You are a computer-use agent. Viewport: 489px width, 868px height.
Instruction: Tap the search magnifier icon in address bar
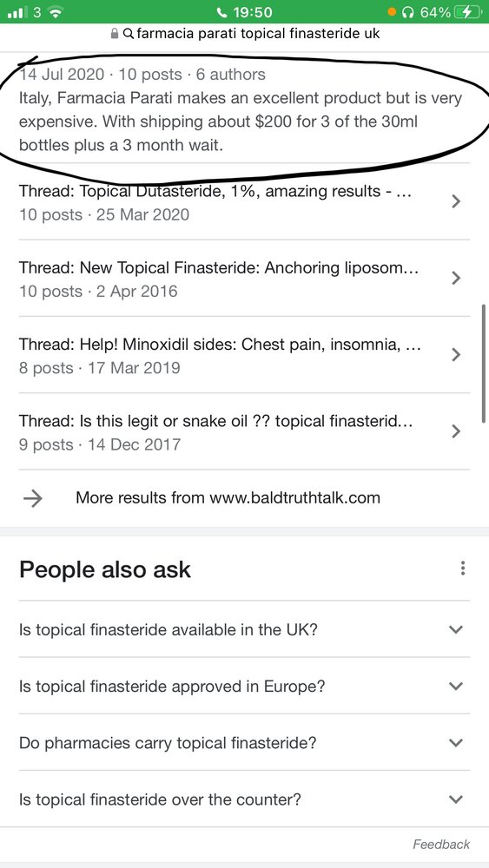point(128,35)
